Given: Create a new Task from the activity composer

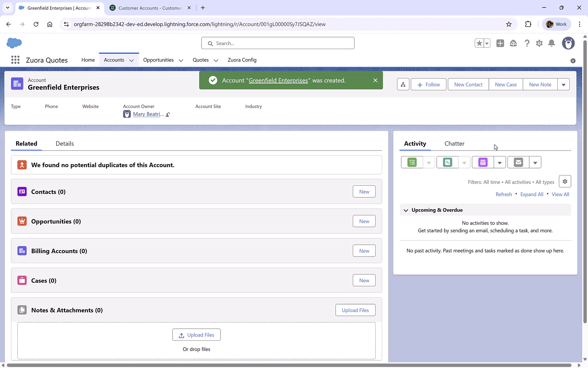Looking at the screenshot, I should click(412, 162).
